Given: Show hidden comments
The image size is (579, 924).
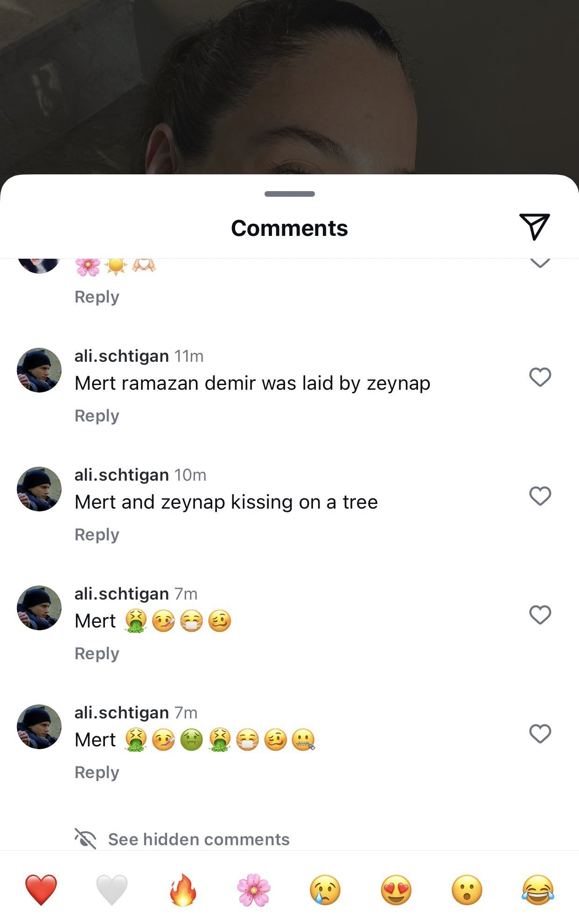Looking at the screenshot, I should tap(198, 839).
